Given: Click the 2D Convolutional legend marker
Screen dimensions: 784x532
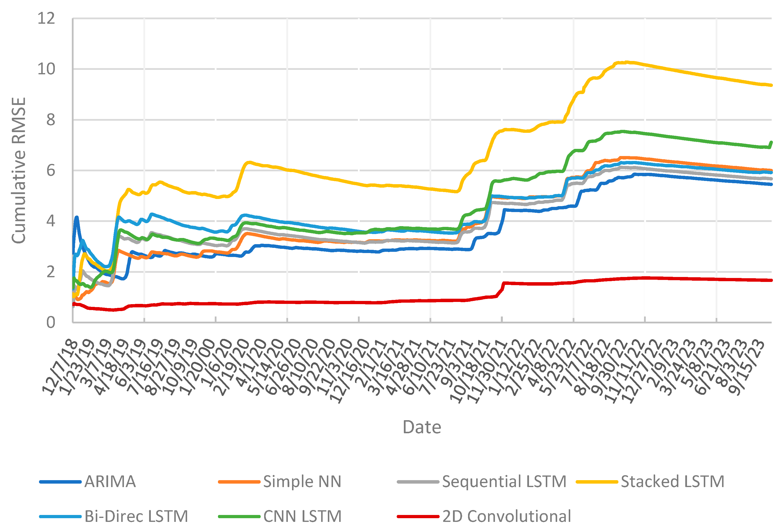Looking at the screenshot, I should (x=418, y=517).
